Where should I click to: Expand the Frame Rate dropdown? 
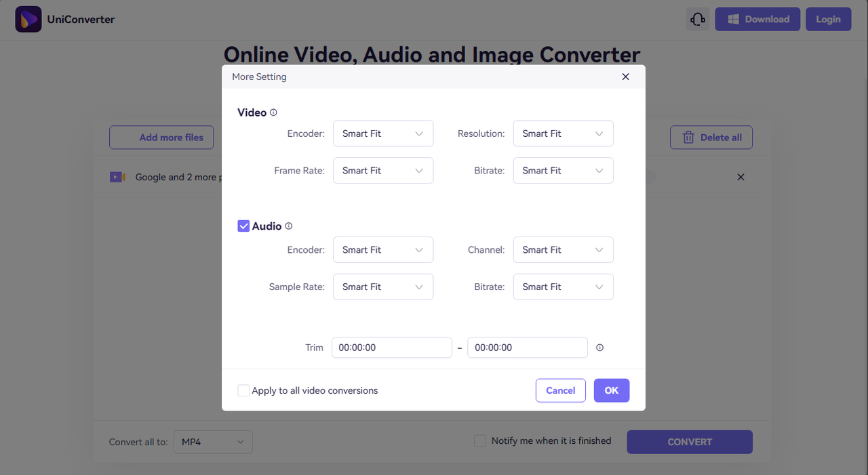[x=383, y=171]
